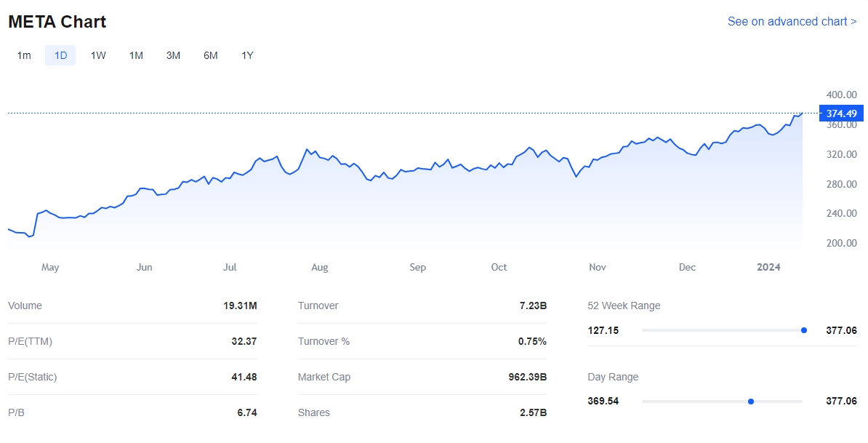Select the 1D timeframe tab
The height and width of the screenshot is (443, 868).
[60, 55]
